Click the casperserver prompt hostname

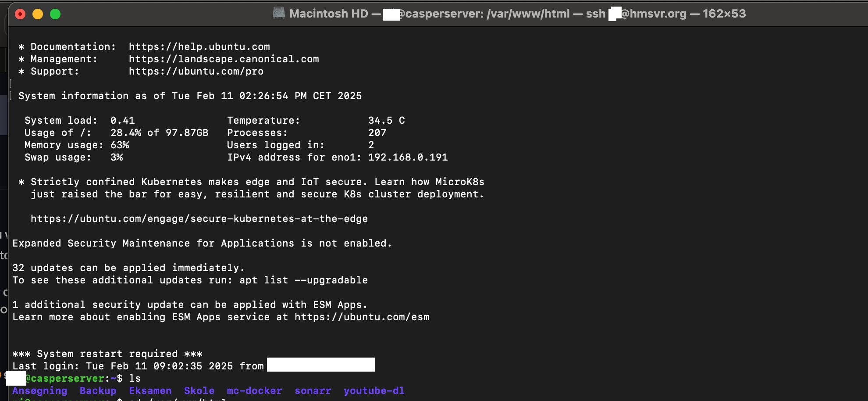pyautogui.click(x=68, y=378)
